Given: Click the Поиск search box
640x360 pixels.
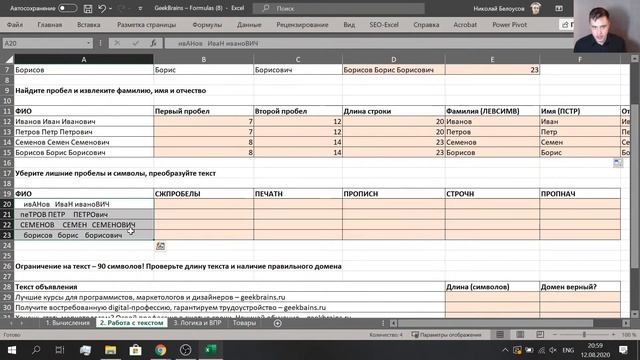Looking at the screenshot, I should tap(339, 8).
